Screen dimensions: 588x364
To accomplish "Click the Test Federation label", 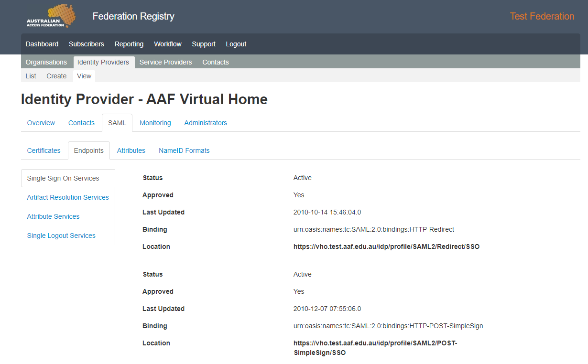I will point(542,16).
